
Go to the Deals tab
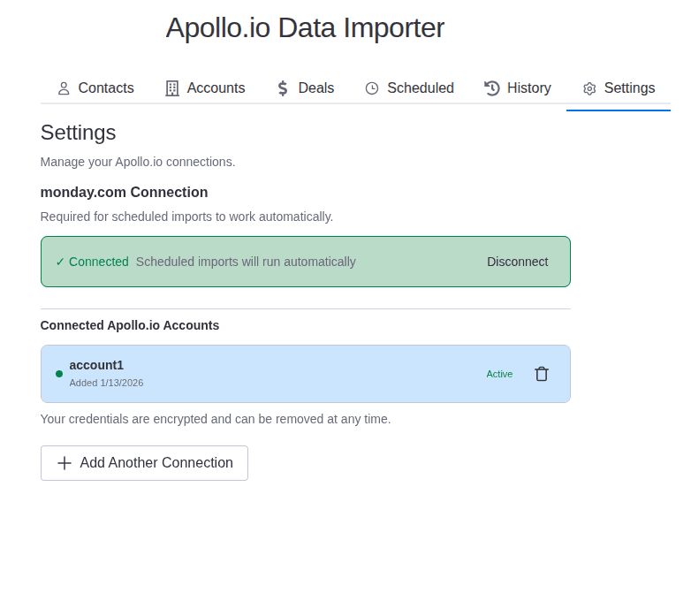pyautogui.click(x=306, y=88)
